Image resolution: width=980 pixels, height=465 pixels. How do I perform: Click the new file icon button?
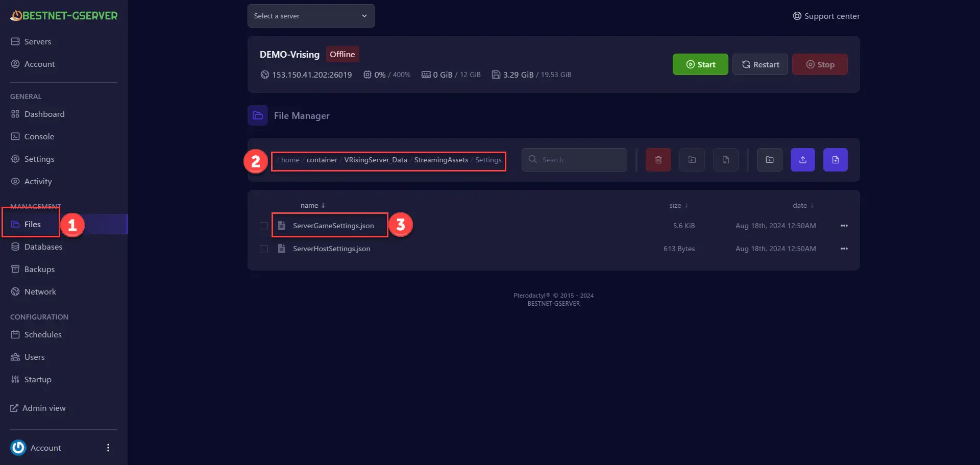pos(835,160)
